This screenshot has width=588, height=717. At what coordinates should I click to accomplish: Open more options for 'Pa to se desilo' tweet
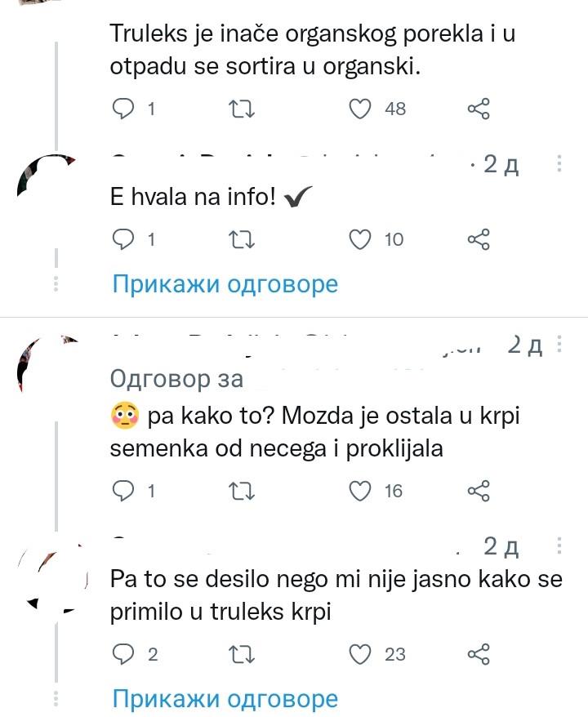(559, 546)
